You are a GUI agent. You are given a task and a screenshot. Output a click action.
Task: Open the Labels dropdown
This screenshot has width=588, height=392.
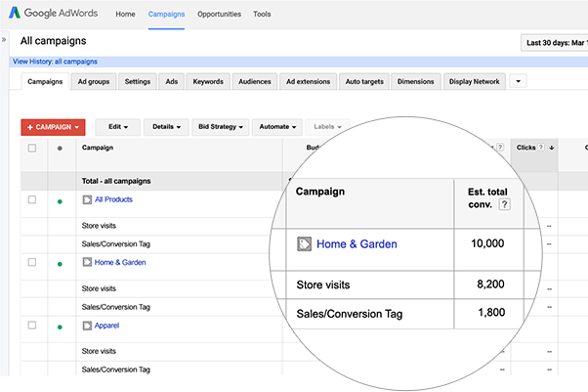pos(327,127)
